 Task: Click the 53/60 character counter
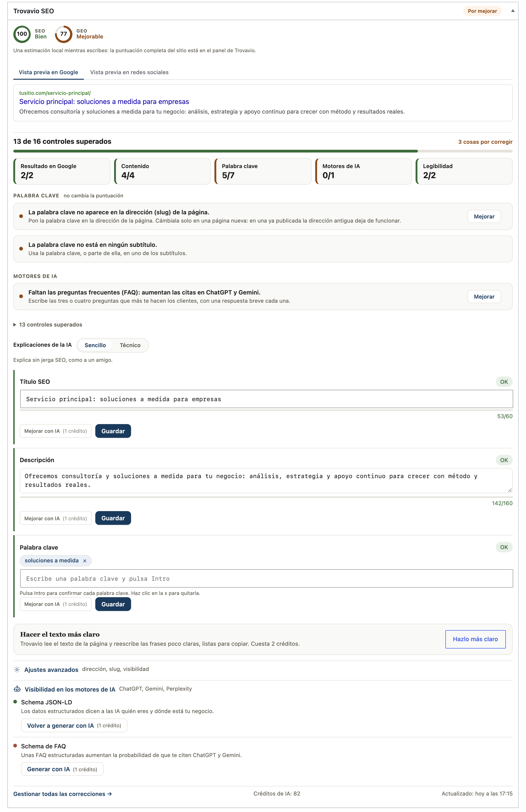tap(504, 416)
